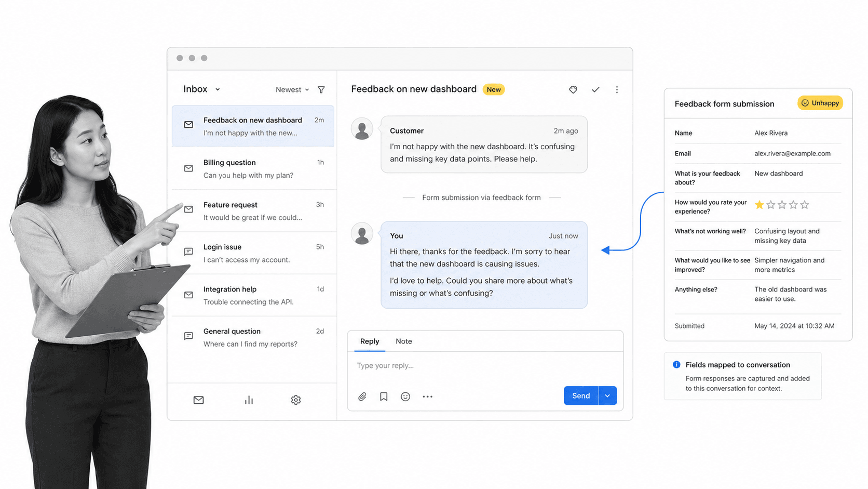Click the Customer avatar icon
Viewport: 868px width, 489px height.
tap(362, 129)
